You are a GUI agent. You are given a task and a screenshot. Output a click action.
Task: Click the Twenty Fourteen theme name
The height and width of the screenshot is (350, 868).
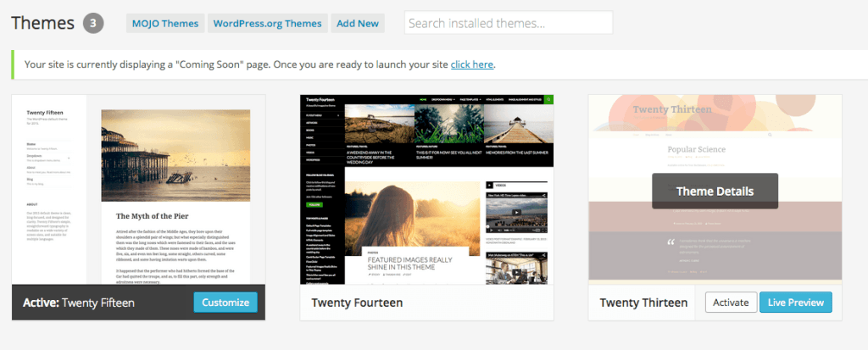tap(357, 303)
